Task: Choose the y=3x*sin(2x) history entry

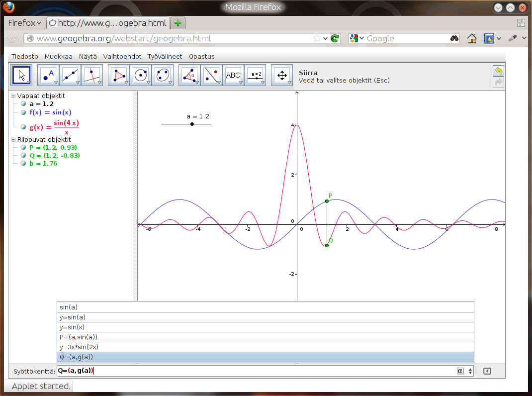Action: [266, 347]
